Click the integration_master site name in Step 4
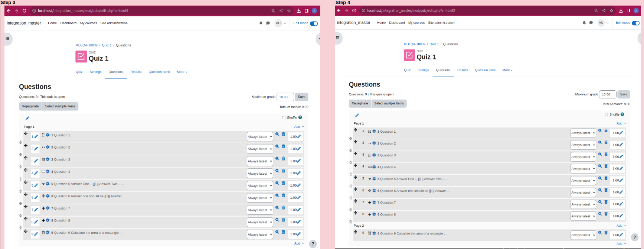 point(354,23)
